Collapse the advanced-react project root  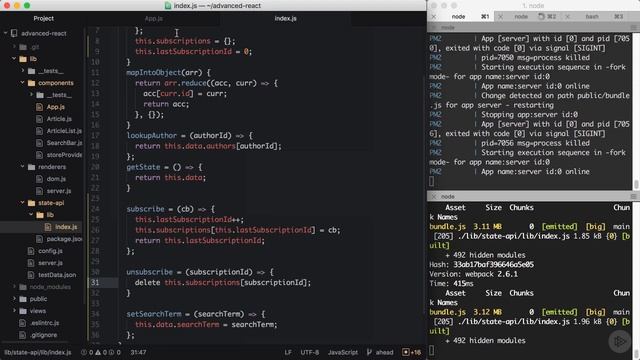[6, 33]
